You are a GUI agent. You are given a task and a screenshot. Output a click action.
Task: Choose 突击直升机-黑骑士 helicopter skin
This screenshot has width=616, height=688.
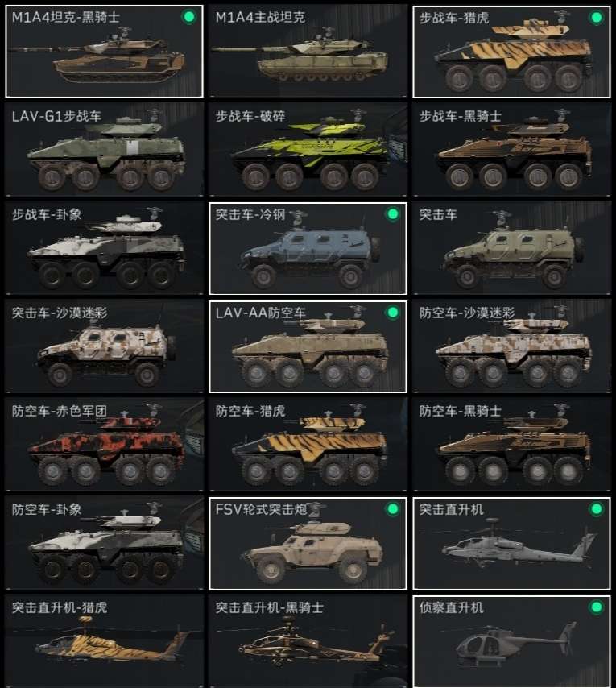click(x=308, y=641)
